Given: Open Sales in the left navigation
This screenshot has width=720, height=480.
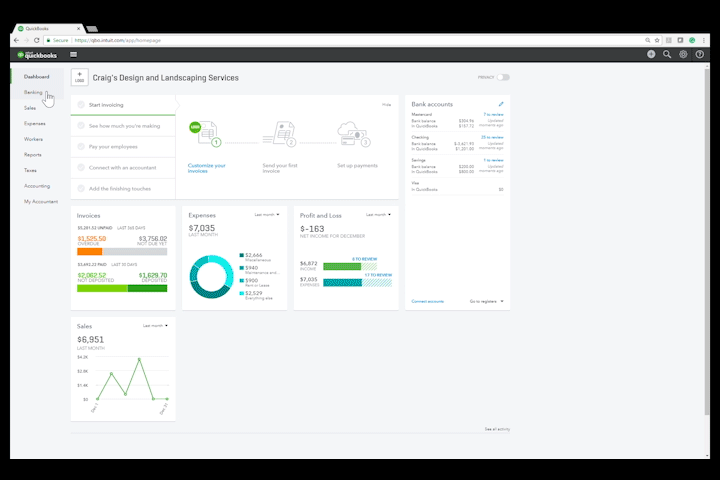Looking at the screenshot, I should [x=30, y=108].
